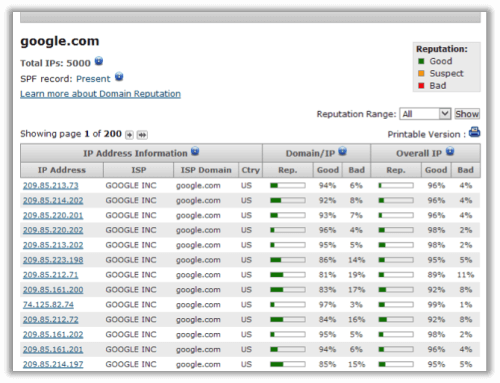The image size is (500, 383).
Task: Click the Show button
Action: point(467,114)
